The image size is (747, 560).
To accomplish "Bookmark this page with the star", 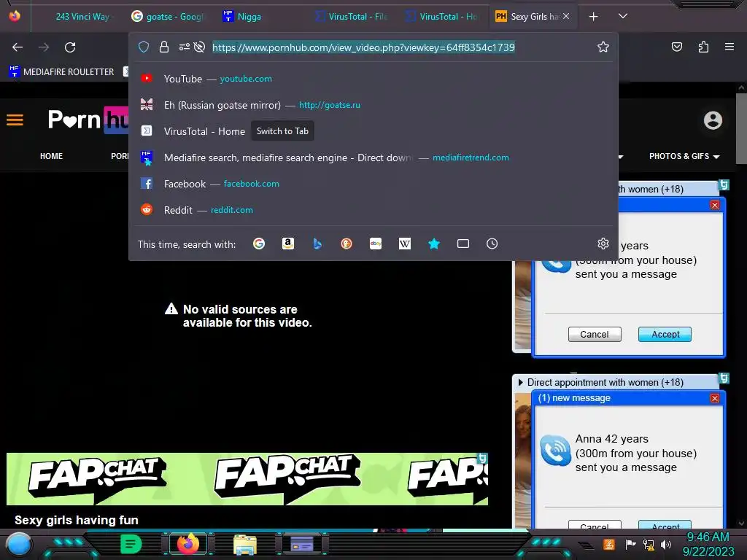I will pyautogui.click(x=603, y=47).
